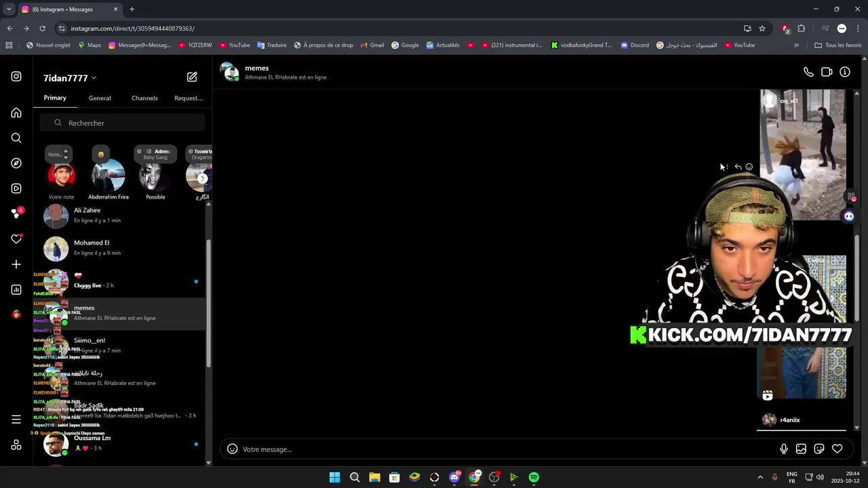Screen dimensions: 868x488
Task: Show hidden system tray icons
Action: 760,477
